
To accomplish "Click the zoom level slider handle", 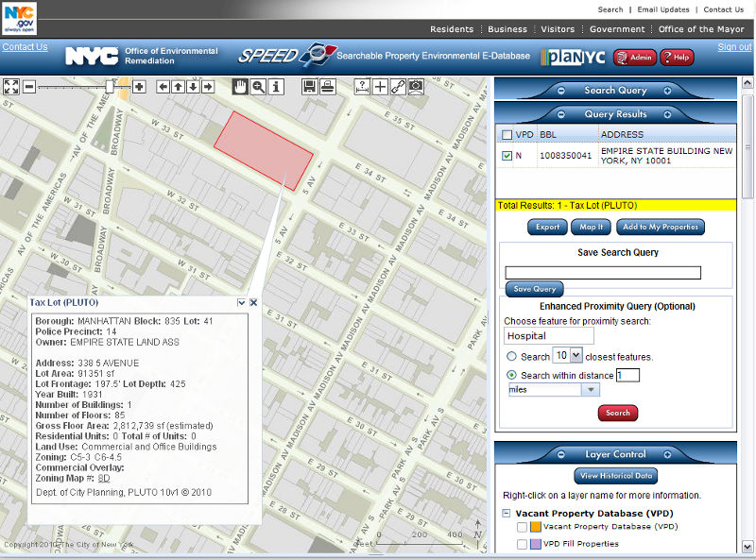I will (x=110, y=87).
